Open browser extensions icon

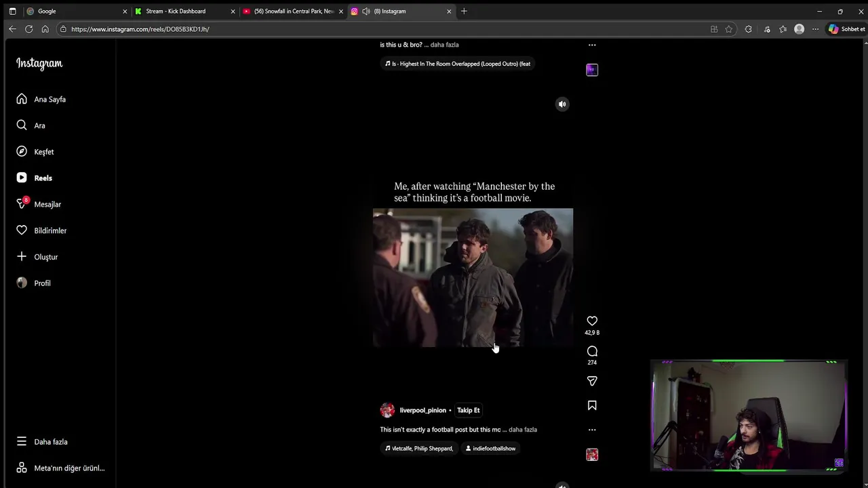click(749, 29)
